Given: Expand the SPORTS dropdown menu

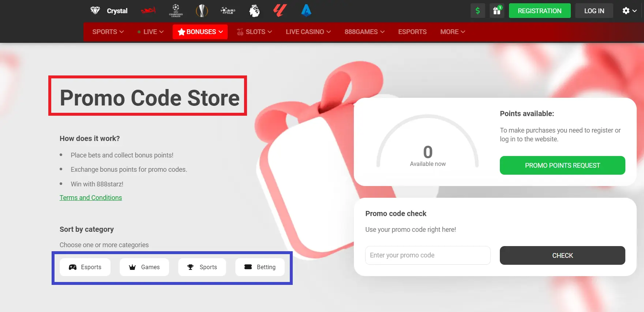Looking at the screenshot, I should pos(108,32).
